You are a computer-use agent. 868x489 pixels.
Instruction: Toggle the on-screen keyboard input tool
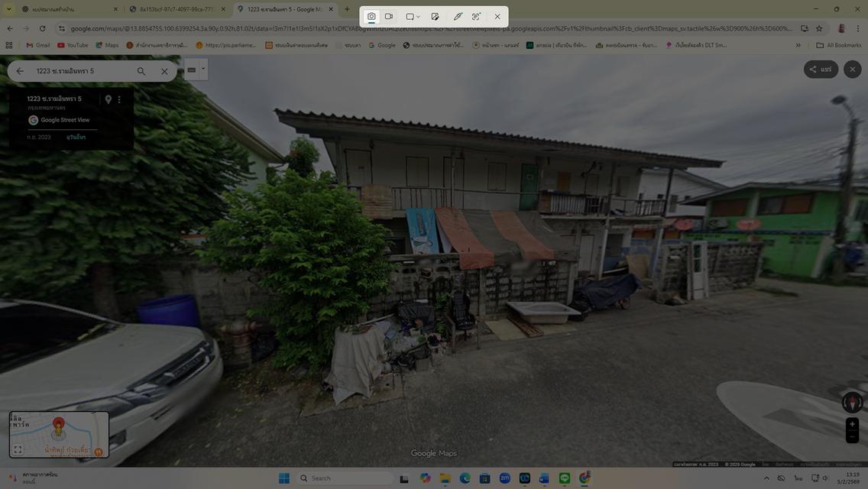coord(192,70)
